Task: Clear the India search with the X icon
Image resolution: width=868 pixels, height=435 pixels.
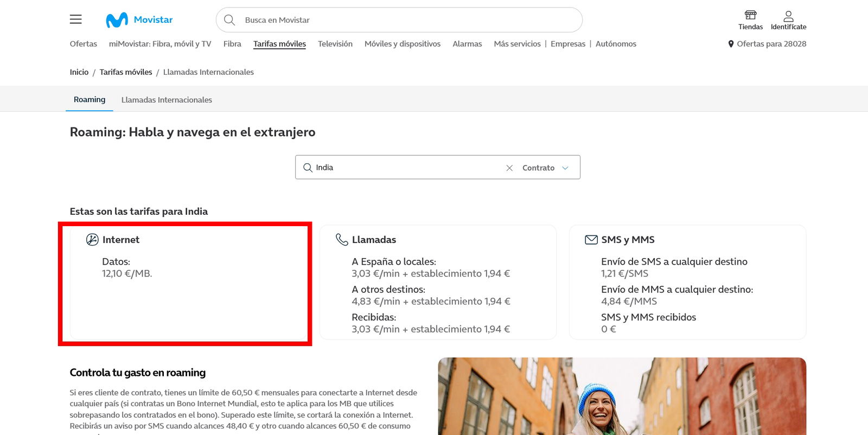Action: (x=509, y=168)
